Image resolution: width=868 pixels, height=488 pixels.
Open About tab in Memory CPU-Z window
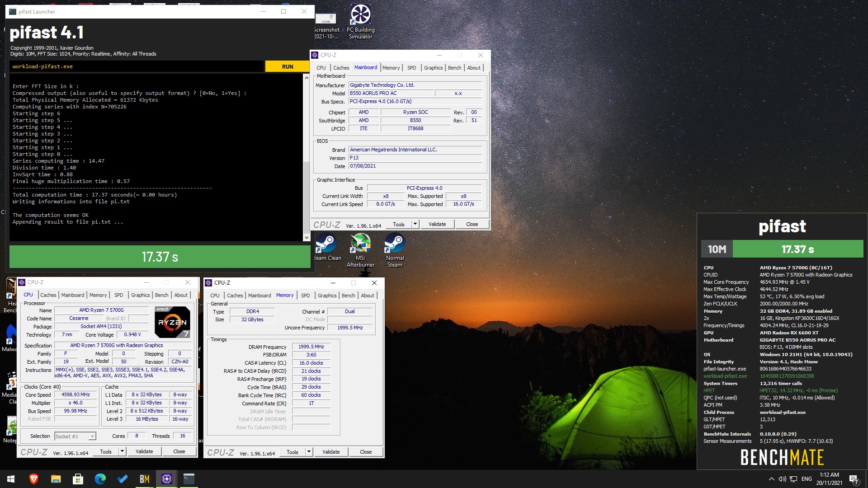click(368, 296)
